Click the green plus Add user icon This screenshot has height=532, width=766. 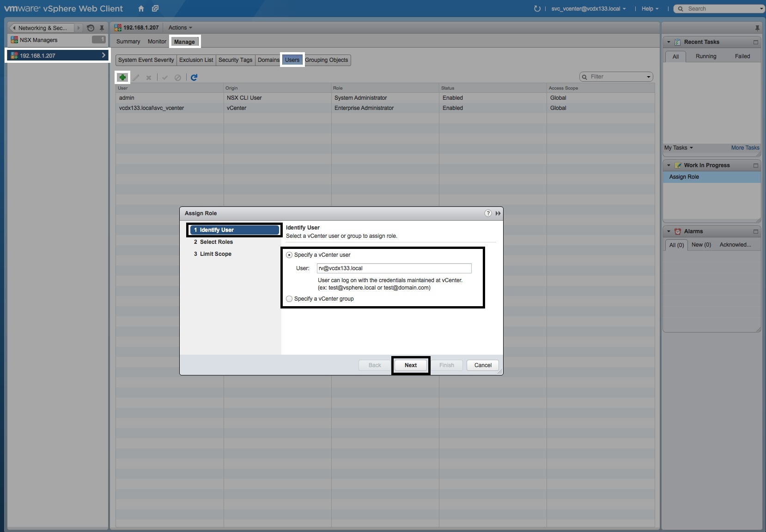click(x=122, y=77)
